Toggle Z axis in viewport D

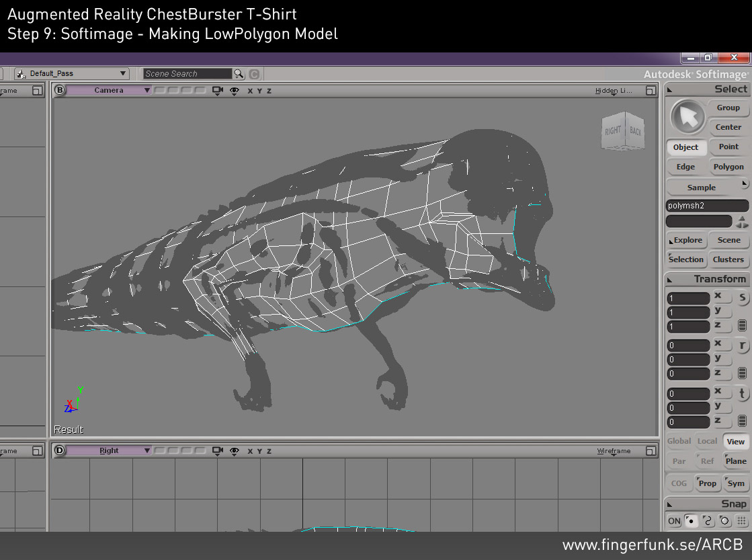point(269,451)
